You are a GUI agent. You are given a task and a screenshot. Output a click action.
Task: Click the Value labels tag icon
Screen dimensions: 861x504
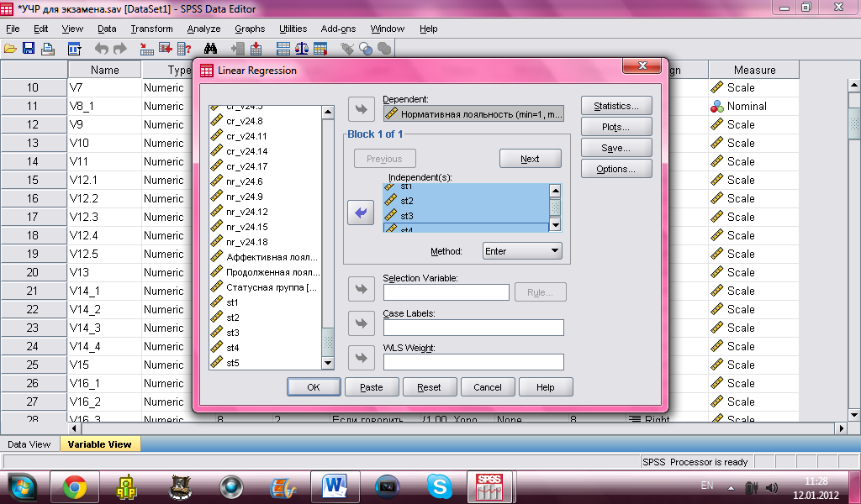point(347,49)
